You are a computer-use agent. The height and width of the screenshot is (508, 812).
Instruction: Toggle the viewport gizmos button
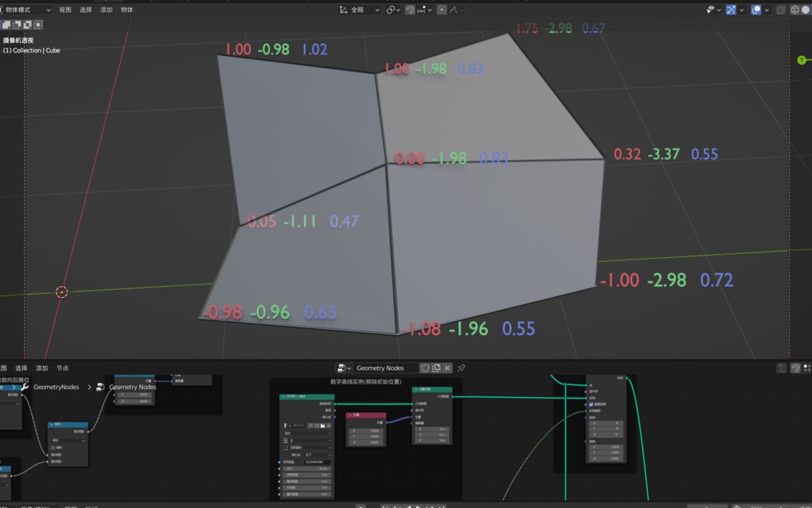[731, 9]
